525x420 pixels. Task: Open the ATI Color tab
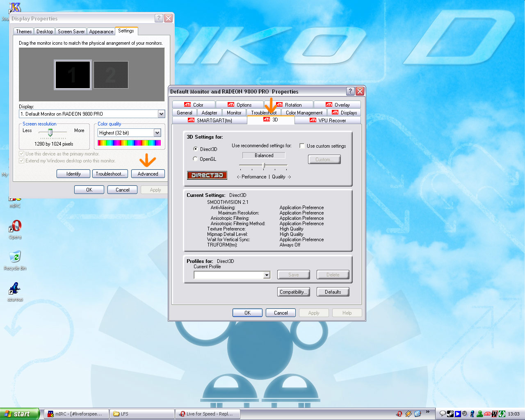pyautogui.click(x=194, y=105)
